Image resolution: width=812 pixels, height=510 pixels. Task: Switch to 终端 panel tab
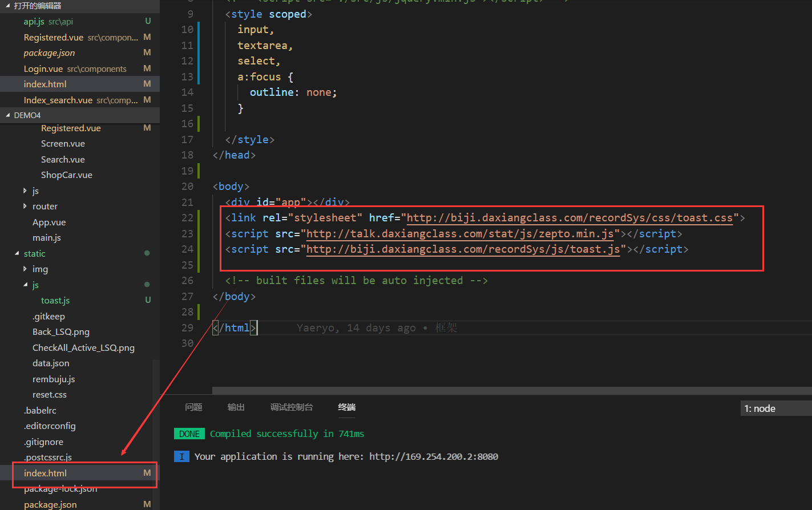coord(347,407)
